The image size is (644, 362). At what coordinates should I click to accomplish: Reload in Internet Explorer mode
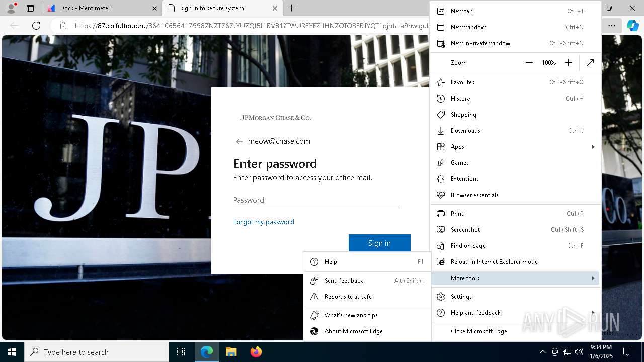tap(516, 262)
